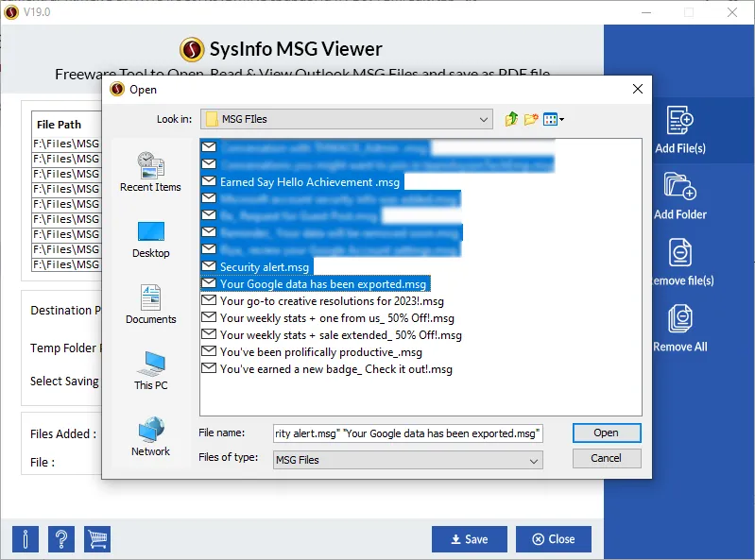Screen dimensions: 755x560
Task: Click the File name input field
Action: point(408,433)
